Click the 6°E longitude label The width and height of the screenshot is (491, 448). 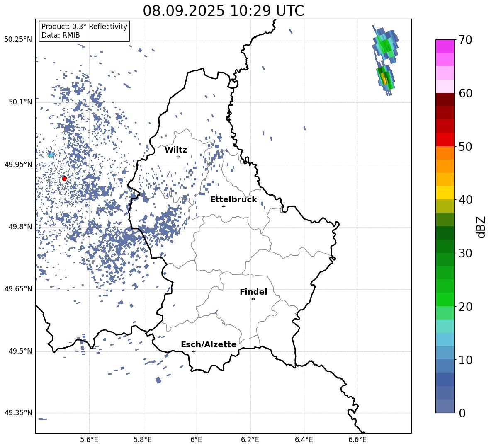[x=196, y=440]
